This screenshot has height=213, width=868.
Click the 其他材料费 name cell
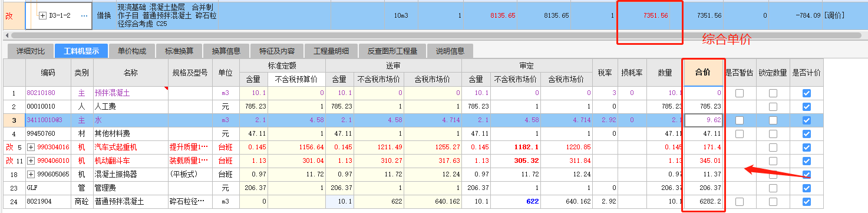click(x=130, y=134)
